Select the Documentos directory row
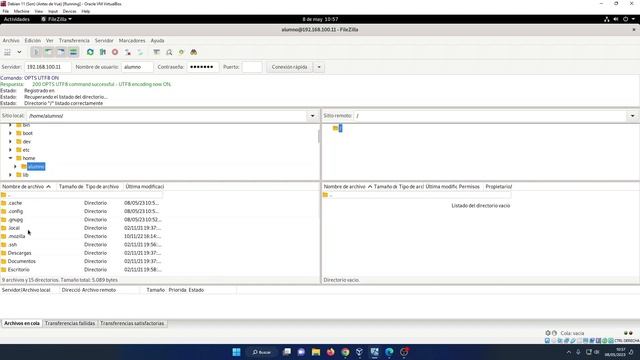Screen dimensions: 640x360 click(82, 261)
